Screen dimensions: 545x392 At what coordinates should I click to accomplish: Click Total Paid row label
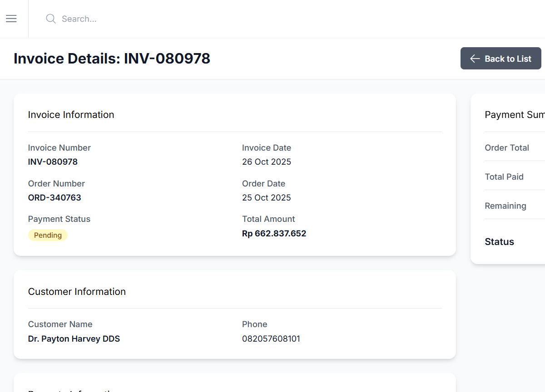[504, 177]
